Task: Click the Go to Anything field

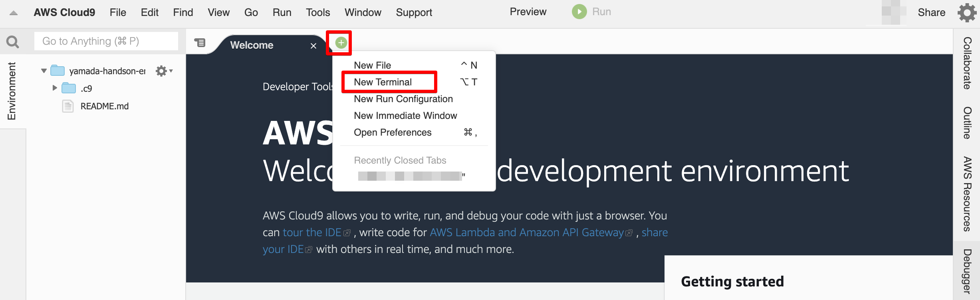Action: 106,41
